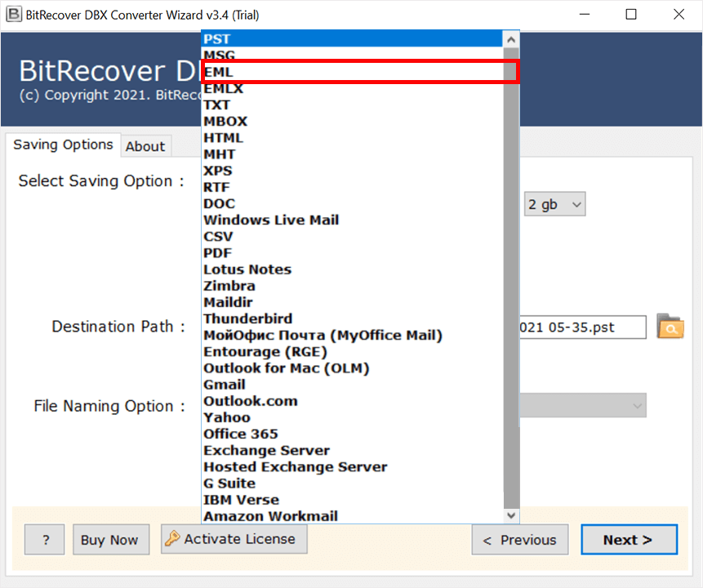Select Yahoo in the list

click(352, 417)
